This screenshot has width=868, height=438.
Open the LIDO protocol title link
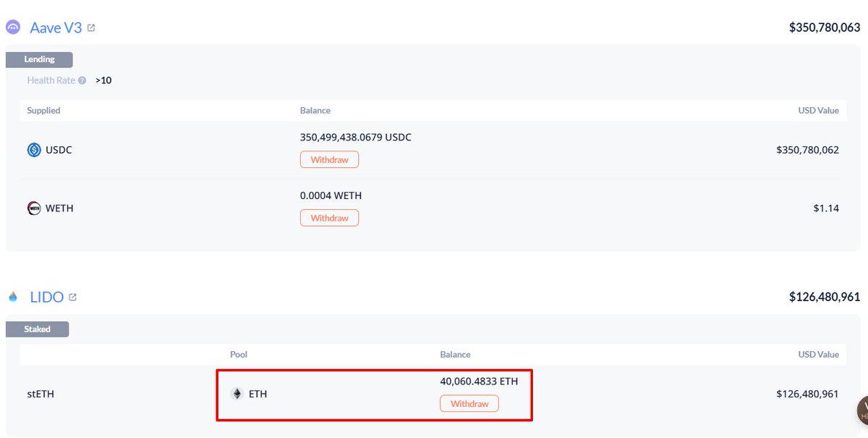point(47,297)
